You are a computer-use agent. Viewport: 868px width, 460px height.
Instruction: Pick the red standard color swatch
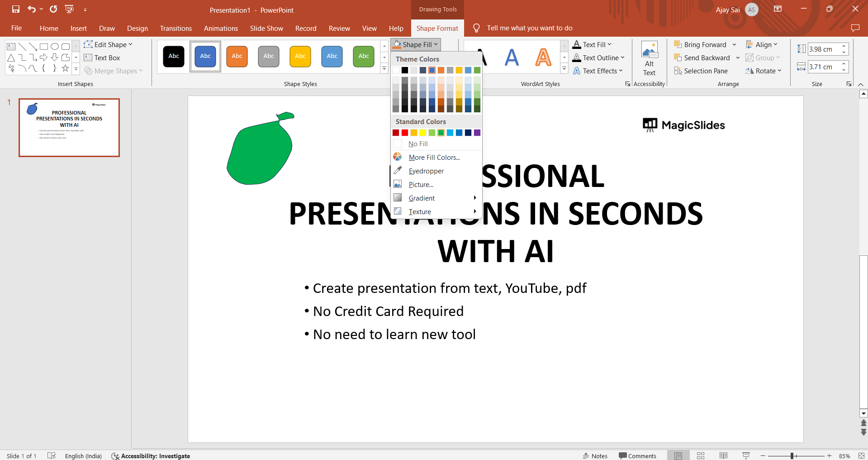tap(405, 133)
